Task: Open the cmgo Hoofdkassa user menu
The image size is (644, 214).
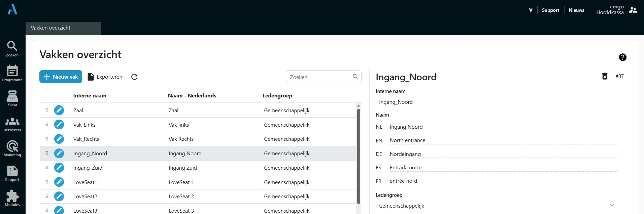Action: pos(616,10)
